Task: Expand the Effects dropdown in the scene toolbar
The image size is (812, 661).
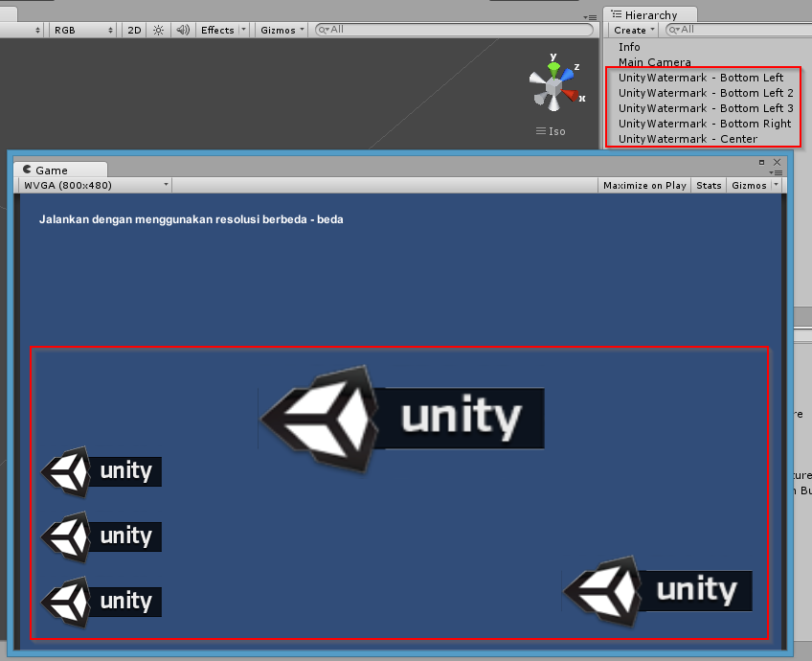Action: click(223, 30)
